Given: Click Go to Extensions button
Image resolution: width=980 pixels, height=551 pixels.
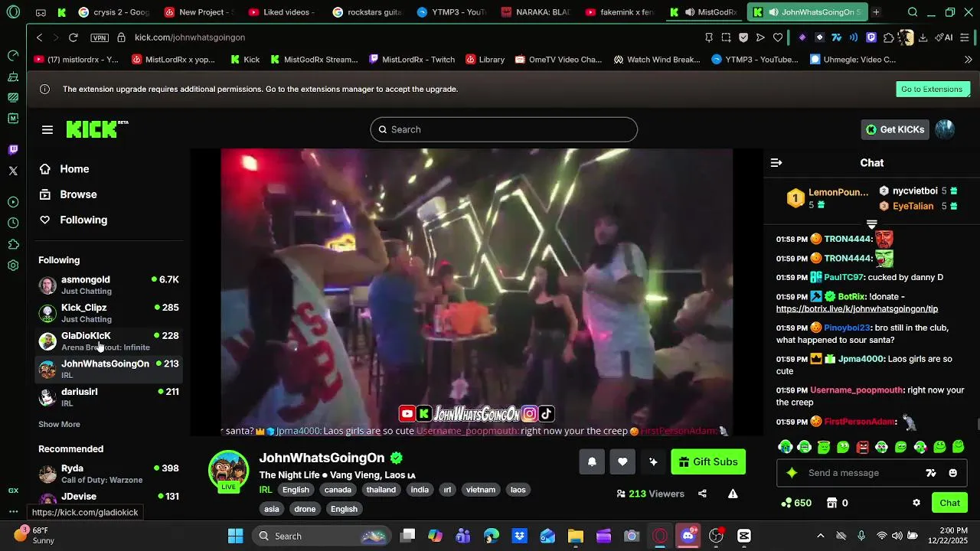Looking at the screenshot, I should (x=932, y=89).
